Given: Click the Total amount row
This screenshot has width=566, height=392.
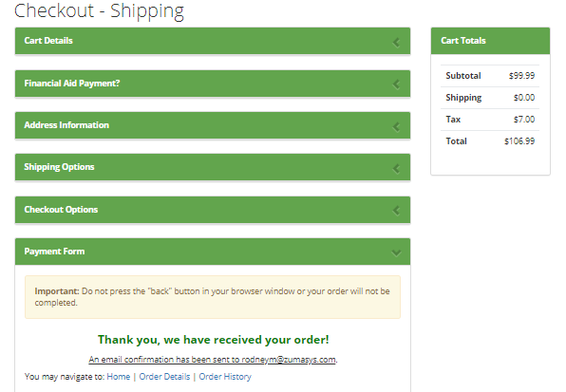Looking at the screenshot, I should pos(490,141).
